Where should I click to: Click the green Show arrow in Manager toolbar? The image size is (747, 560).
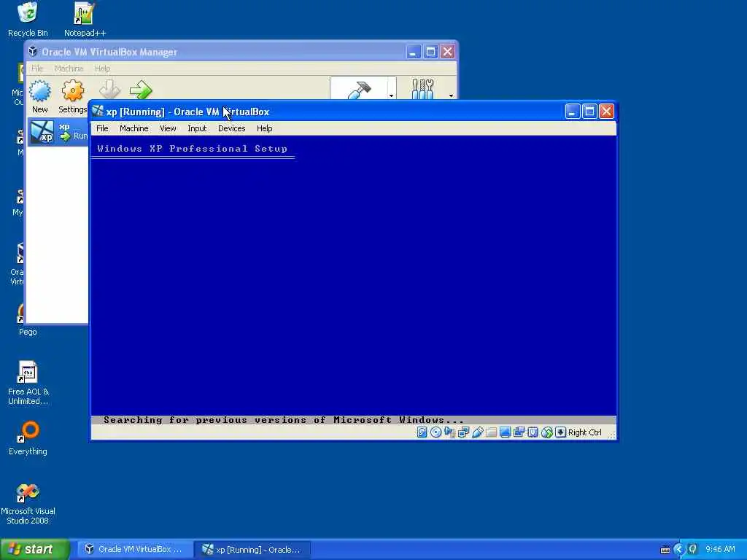point(141,90)
